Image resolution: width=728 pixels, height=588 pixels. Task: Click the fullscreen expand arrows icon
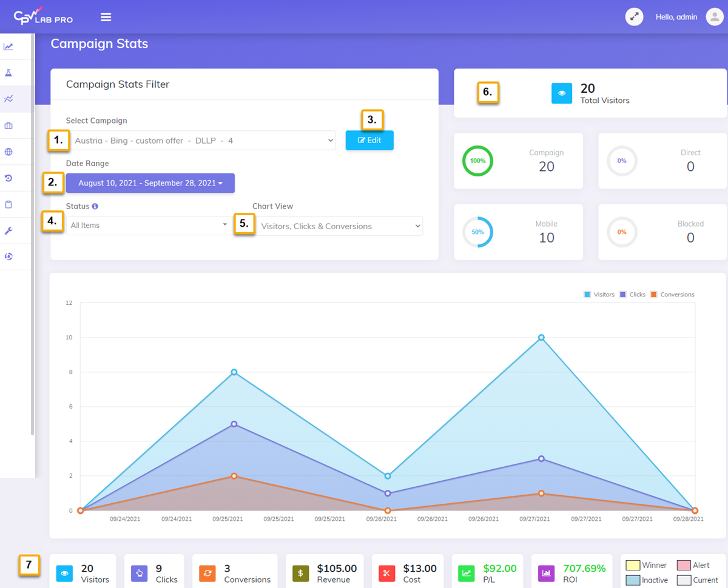click(634, 17)
